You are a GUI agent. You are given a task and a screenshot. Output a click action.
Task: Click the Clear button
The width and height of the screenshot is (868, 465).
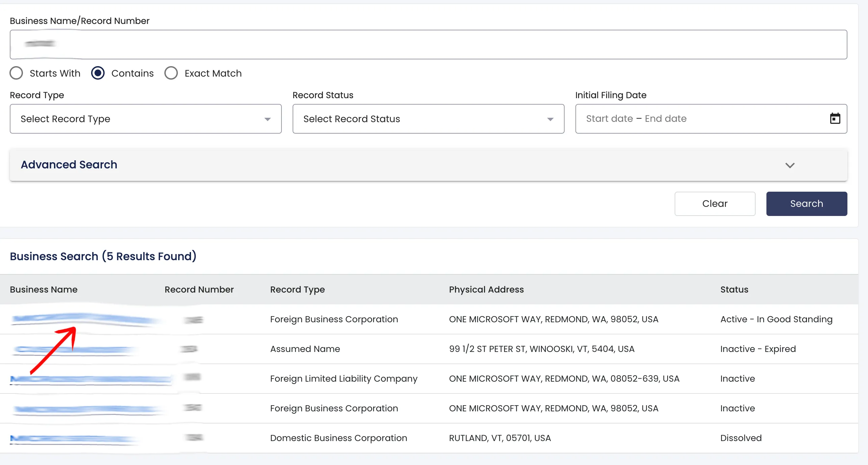coord(715,204)
